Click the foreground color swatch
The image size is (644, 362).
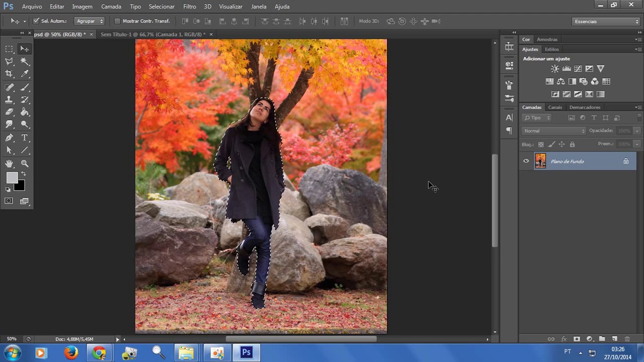click(11, 177)
